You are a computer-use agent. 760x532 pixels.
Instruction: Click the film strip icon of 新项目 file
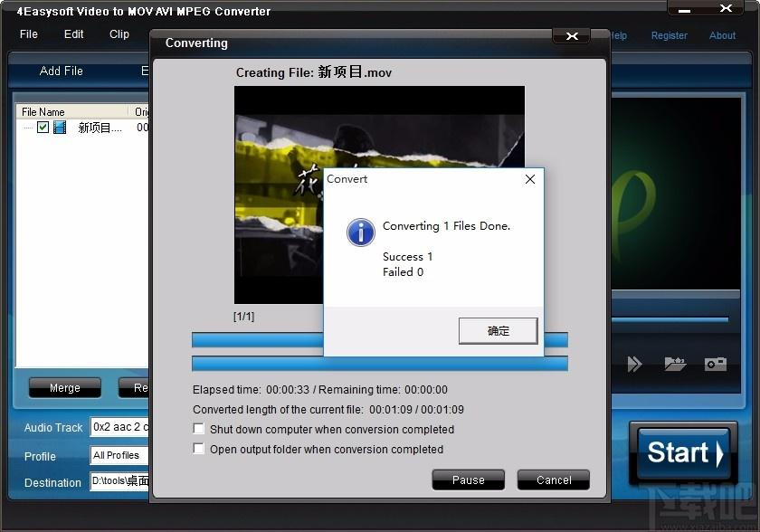click(60, 128)
